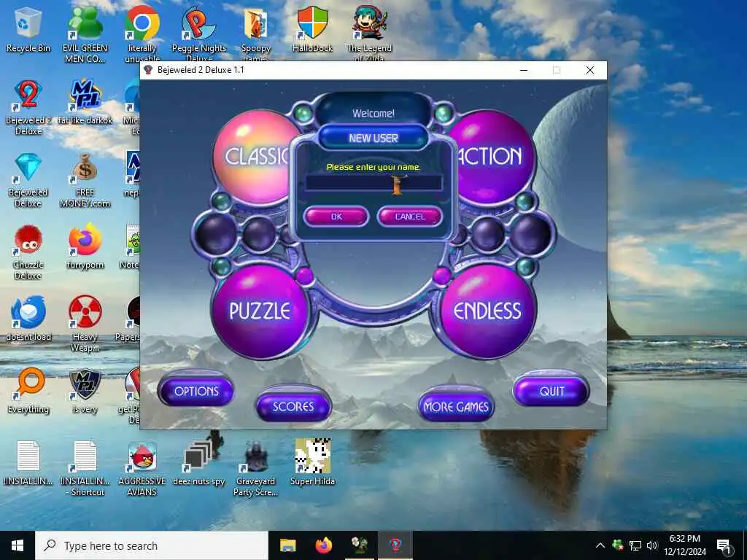Click the Bejeweled 2 title bar icon
This screenshot has height=560, width=747.
pyautogui.click(x=148, y=70)
